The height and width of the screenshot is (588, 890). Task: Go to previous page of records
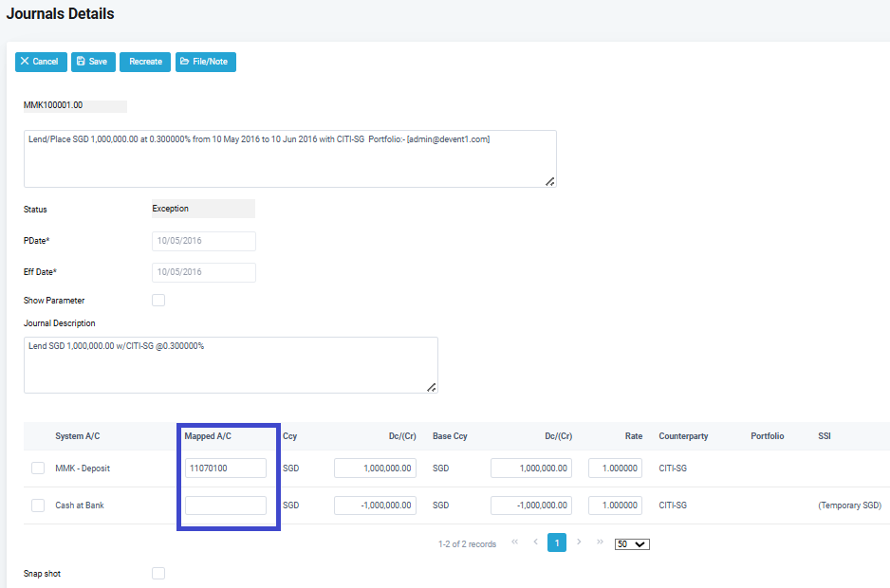click(x=535, y=542)
